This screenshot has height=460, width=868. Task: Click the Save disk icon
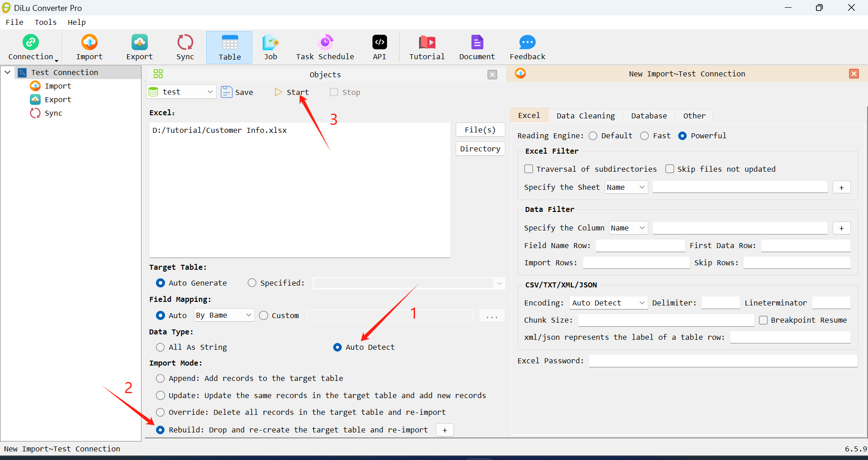[x=226, y=92]
